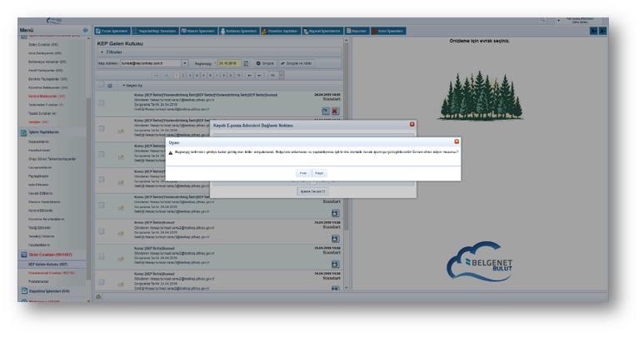Viewport: 644px width, 337px height.
Task: Open the Evrak İşlemleri menu
Action: tap(111, 31)
